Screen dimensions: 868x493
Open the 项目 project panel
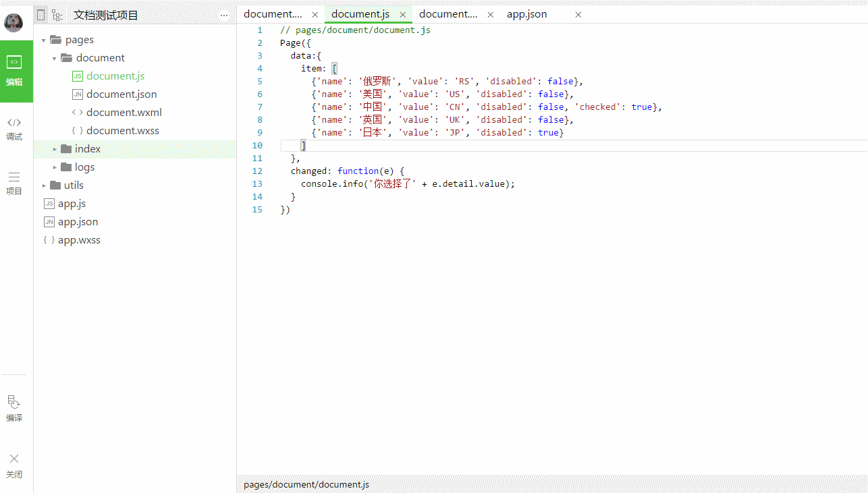point(14,183)
